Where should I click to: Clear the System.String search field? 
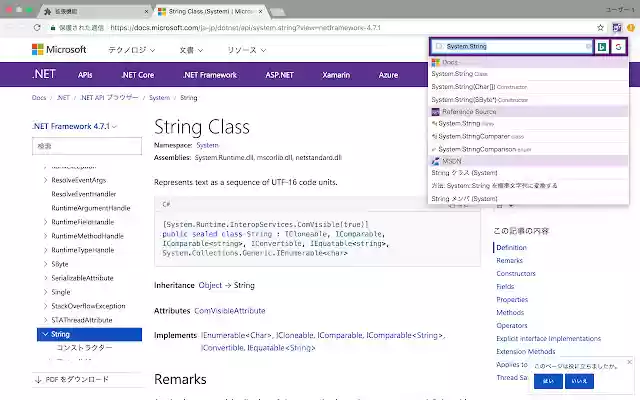pos(588,47)
